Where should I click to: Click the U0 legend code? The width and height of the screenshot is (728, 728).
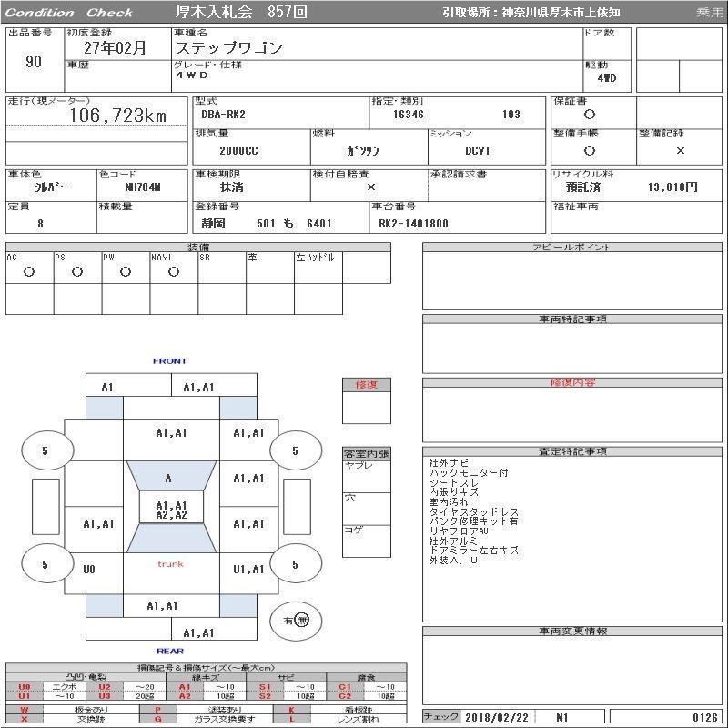tap(25, 687)
